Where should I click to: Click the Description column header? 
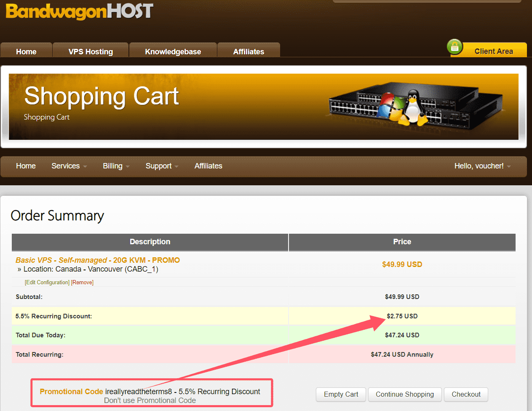tap(150, 242)
